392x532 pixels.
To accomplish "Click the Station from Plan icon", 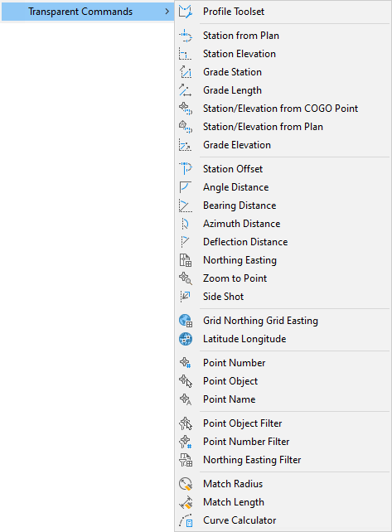I will (186, 36).
